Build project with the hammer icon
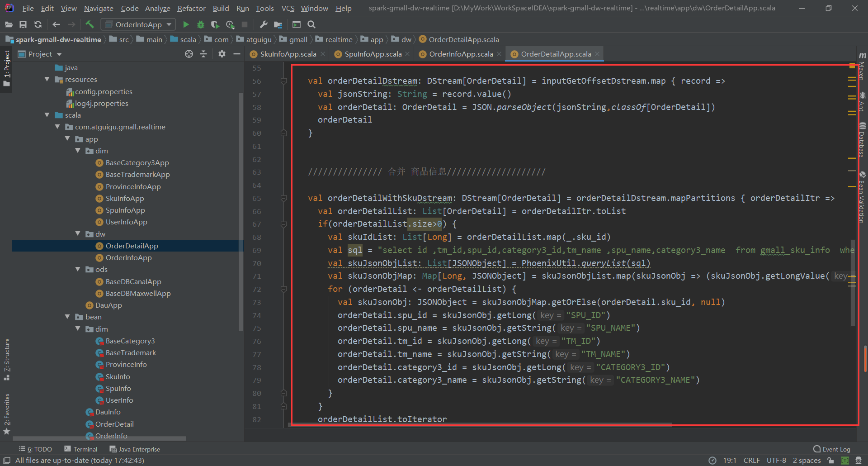The height and width of the screenshot is (466, 868). click(90, 24)
